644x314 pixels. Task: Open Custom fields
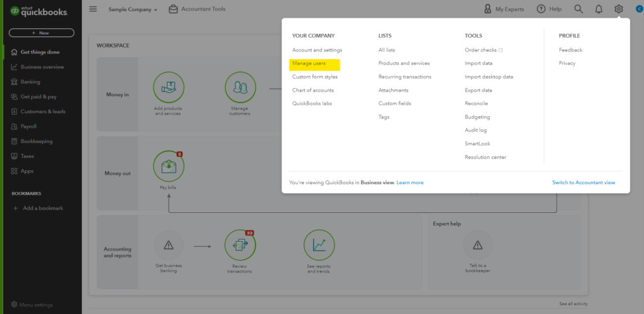tap(395, 103)
